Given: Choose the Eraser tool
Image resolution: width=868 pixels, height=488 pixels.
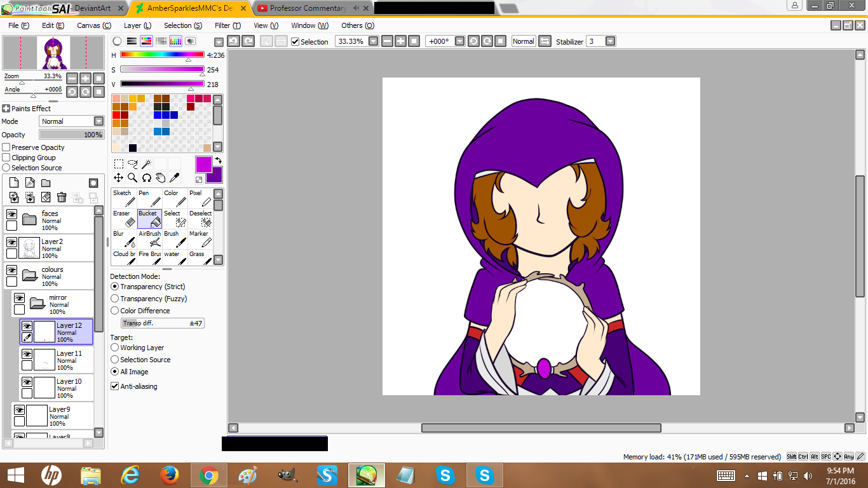Looking at the screenshot, I should 124,218.
